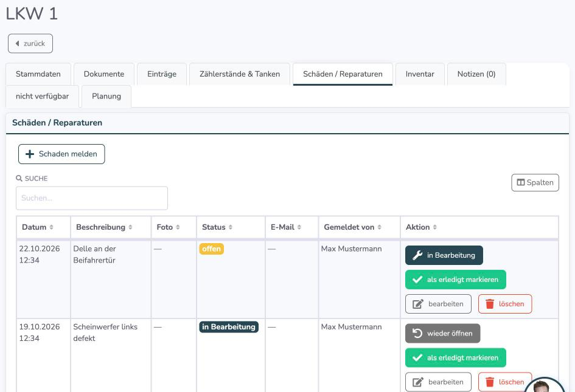Report new damage via Schaden melden

(61, 154)
